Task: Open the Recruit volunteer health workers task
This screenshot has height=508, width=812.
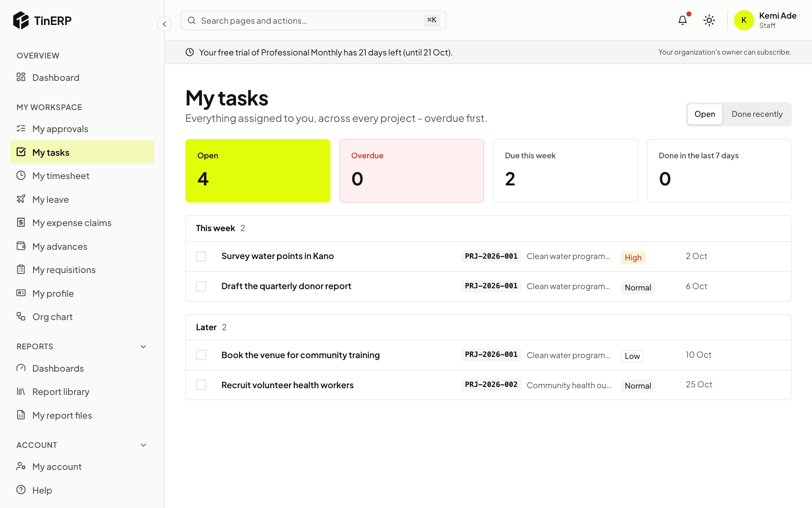Action: (x=287, y=385)
